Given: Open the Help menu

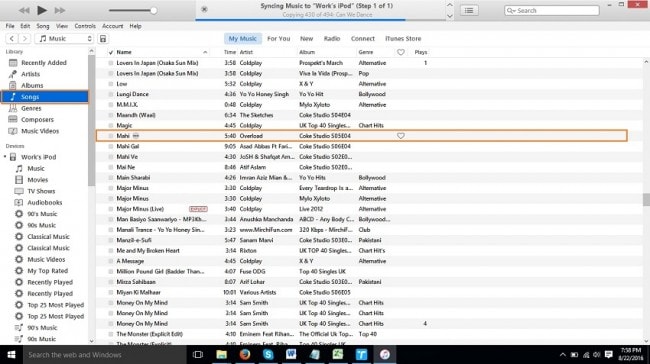Looking at the screenshot, I should pos(135,26).
